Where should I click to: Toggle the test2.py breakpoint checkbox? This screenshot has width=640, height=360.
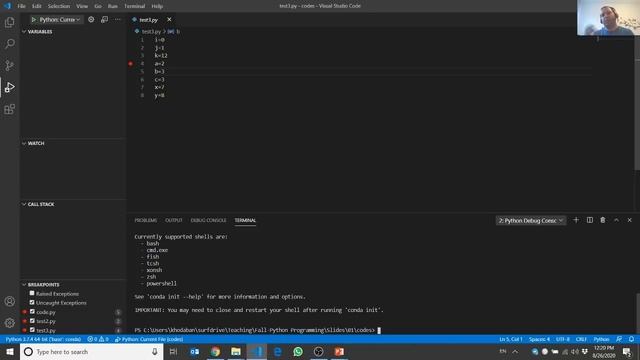[x=32, y=321]
